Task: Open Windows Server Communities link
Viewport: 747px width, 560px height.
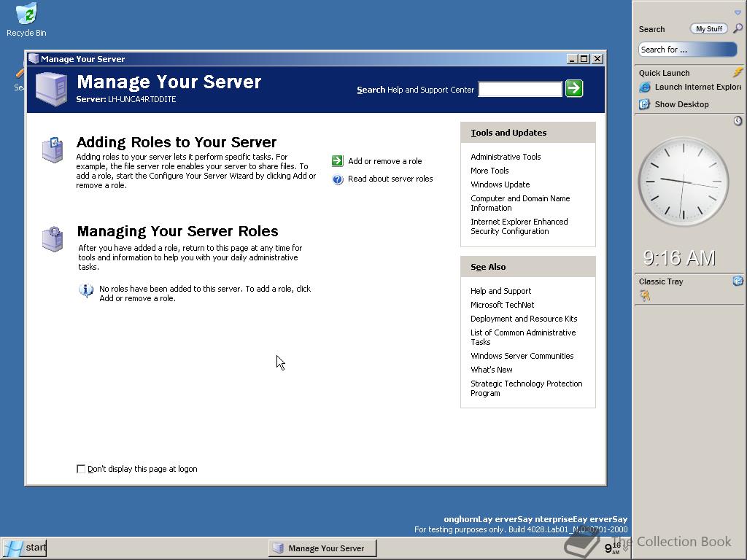Action: 522,356
